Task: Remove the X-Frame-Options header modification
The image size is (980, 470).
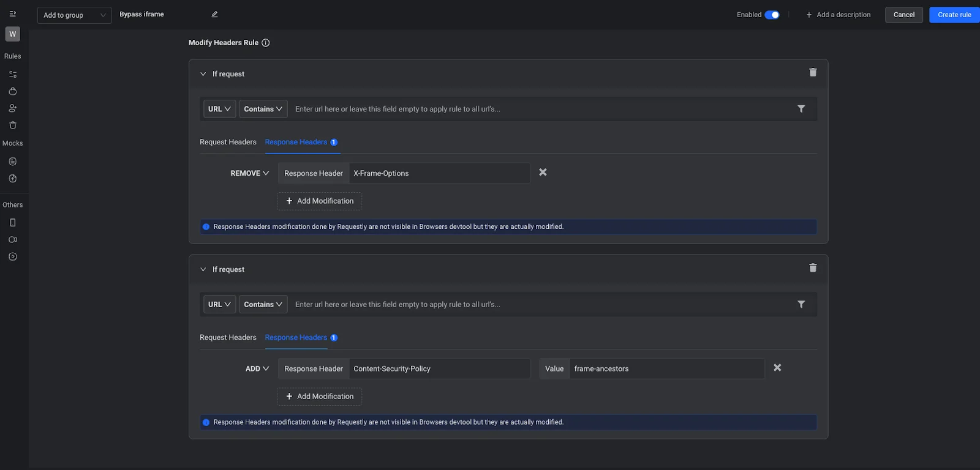Action: [x=543, y=173]
